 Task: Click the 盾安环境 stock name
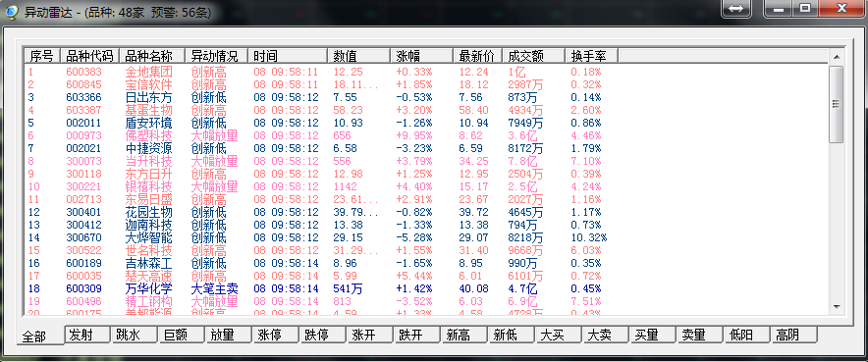(149, 123)
